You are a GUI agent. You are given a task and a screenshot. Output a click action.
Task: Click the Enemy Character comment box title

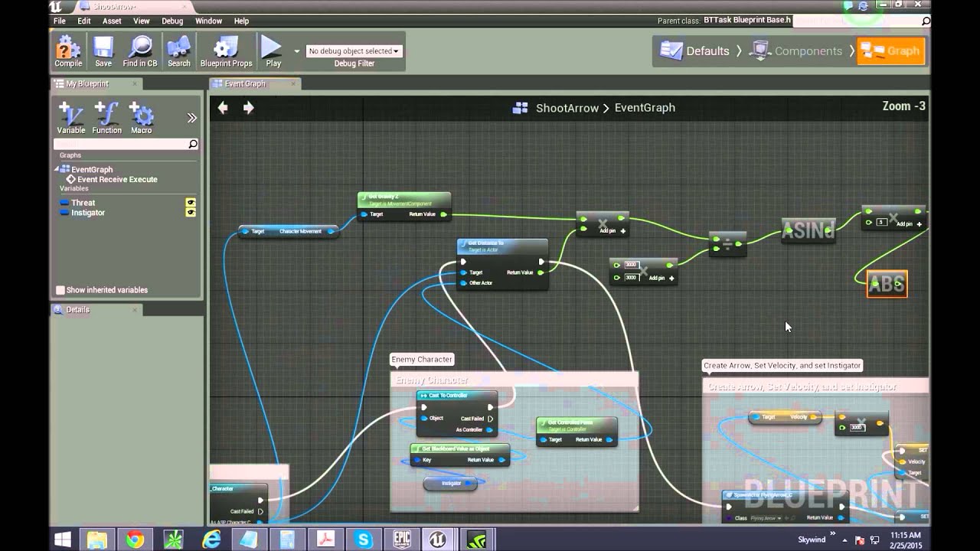[x=514, y=380]
